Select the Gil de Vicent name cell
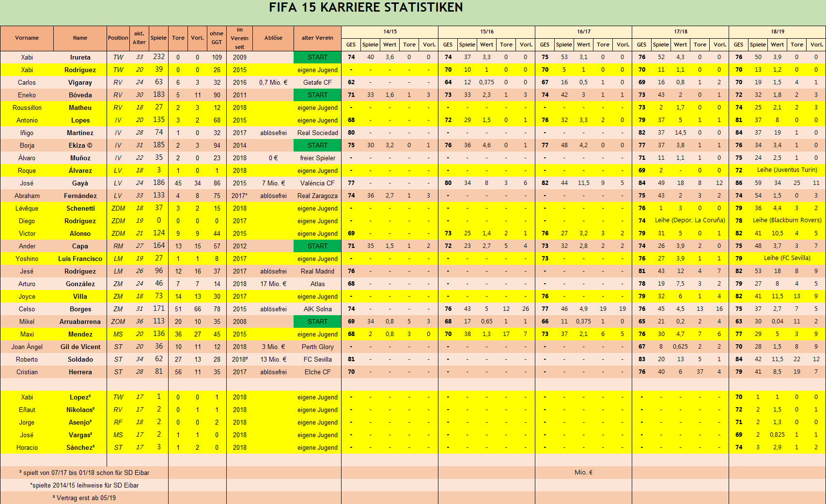 click(80, 347)
